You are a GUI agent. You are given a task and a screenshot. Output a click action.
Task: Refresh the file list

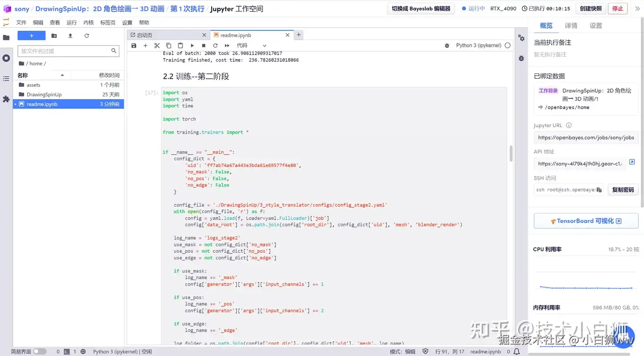tap(87, 36)
